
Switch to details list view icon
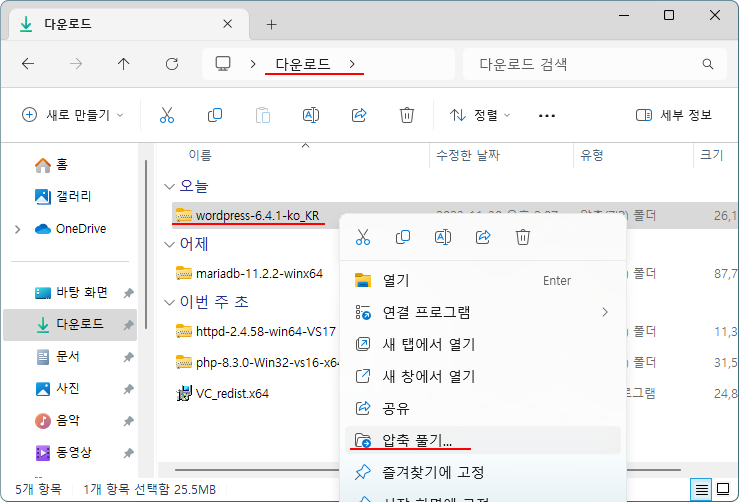click(x=701, y=489)
